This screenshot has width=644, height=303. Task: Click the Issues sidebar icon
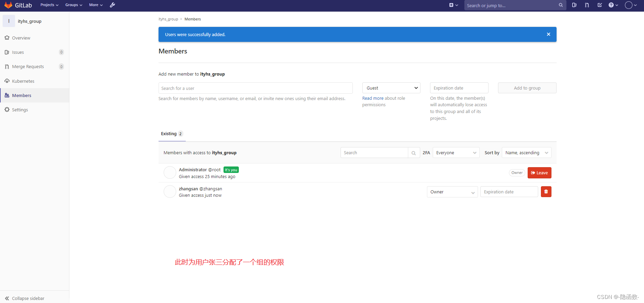pyautogui.click(x=7, y=52)
